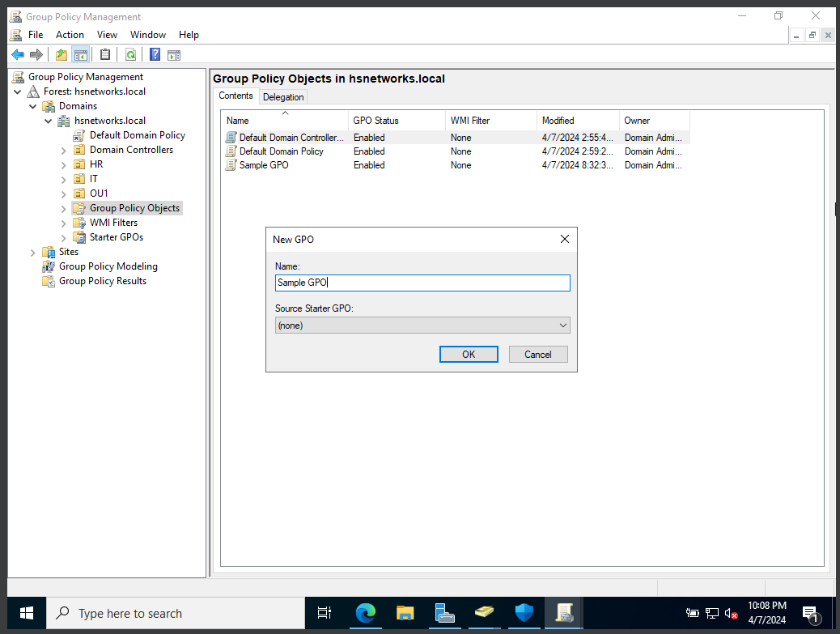Switch to the Delegation tab
840x634 pixels.
pyautogui.click(x=283, y=96)
